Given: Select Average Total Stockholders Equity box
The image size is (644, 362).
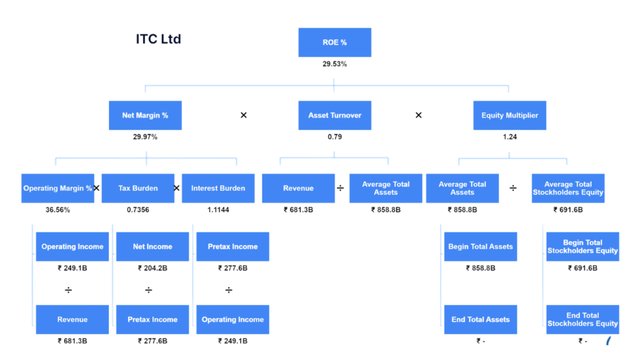Looking at the screenshot, I should (568, 188).
